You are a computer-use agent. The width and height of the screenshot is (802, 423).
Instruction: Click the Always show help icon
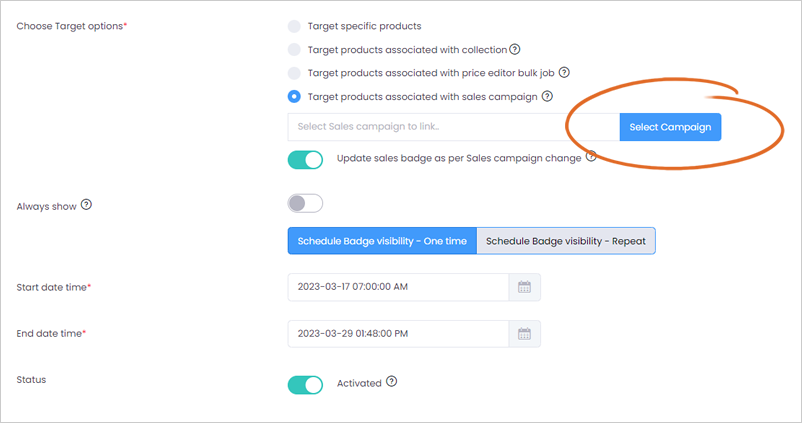coord(86,205)
